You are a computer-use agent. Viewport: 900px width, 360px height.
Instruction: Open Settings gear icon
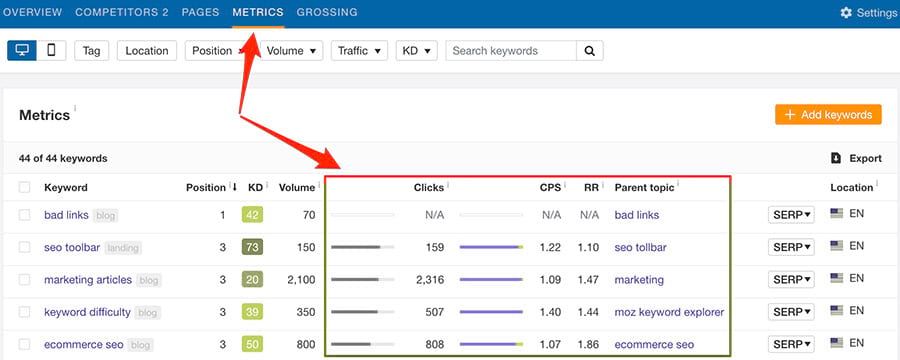point(846,12)
